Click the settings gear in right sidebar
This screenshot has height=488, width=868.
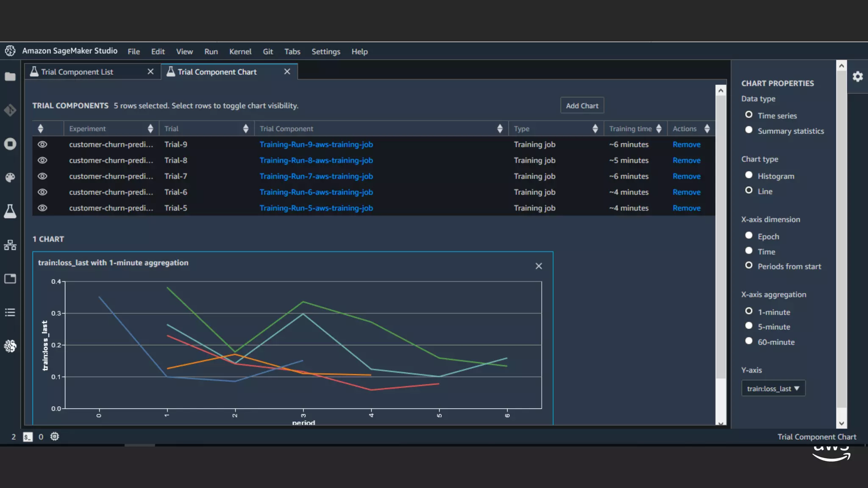(857, 77)
